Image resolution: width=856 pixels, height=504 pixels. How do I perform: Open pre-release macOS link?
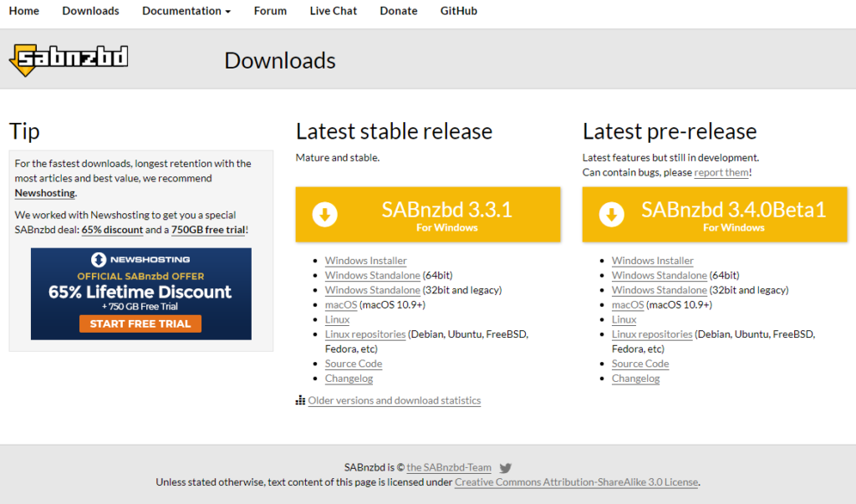coord(627,305)
